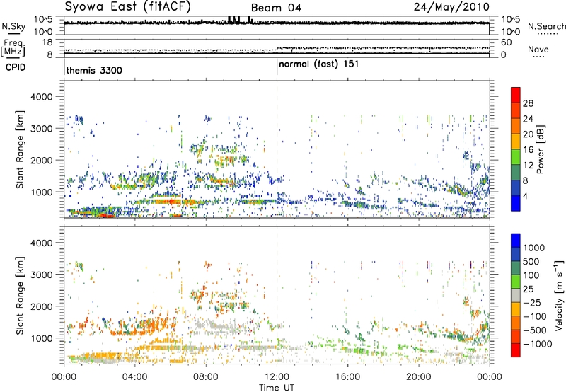Click the power panel's "Slant Range [km]" axis title
The image size is (566, 392).
[20, 149]
